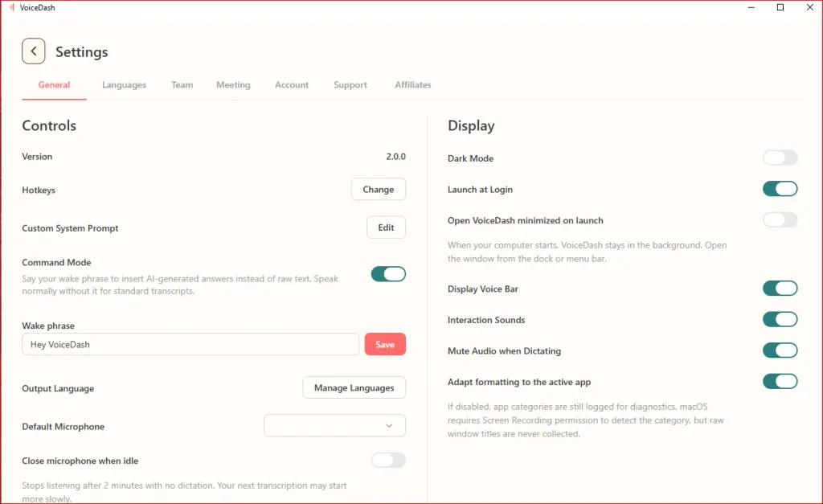The height and width of the screenshot is (504, 823).
Task: Disable Launch at Login toggle
Action: point(780,189)
